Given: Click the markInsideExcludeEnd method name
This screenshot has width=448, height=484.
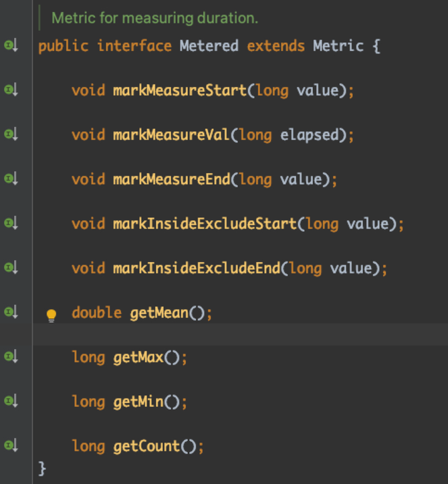Looking at the screenshot, I should pyautogui.click(x=197, y=268).
